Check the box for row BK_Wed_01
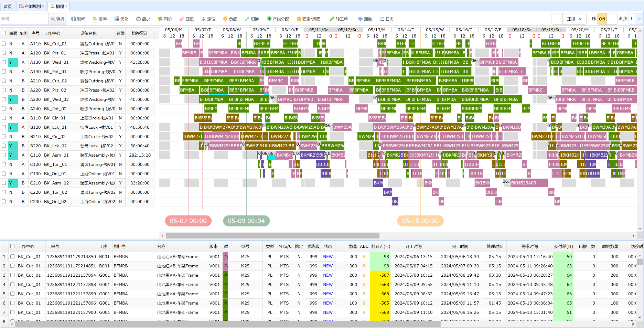644x329 pixels. point(4,62)
